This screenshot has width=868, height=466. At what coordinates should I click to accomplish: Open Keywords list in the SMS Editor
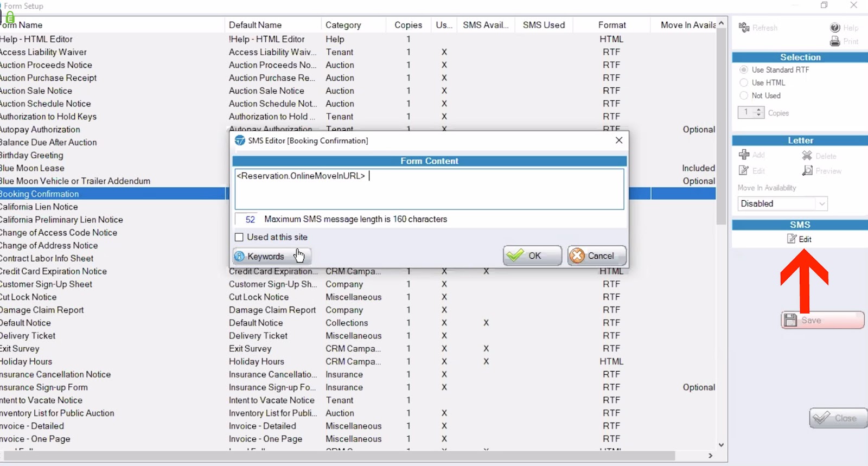tap(272, 256)
